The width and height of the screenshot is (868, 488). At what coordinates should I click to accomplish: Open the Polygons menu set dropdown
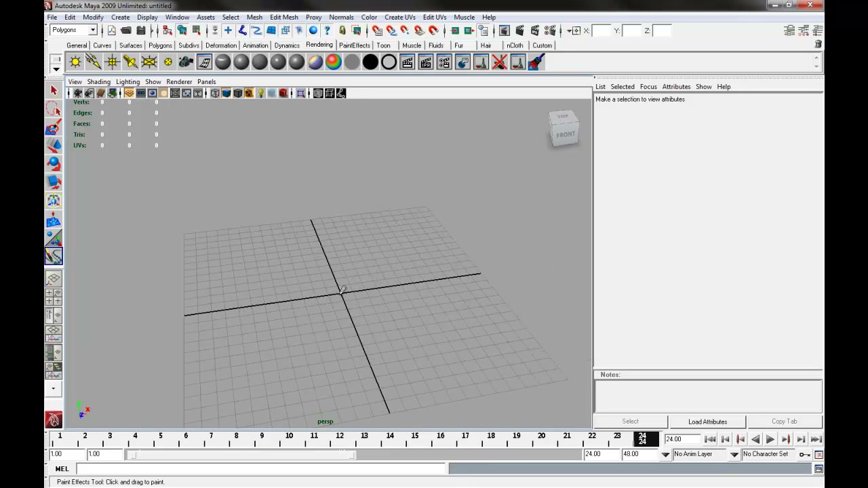pyautogui.click(x=92, y=30)
